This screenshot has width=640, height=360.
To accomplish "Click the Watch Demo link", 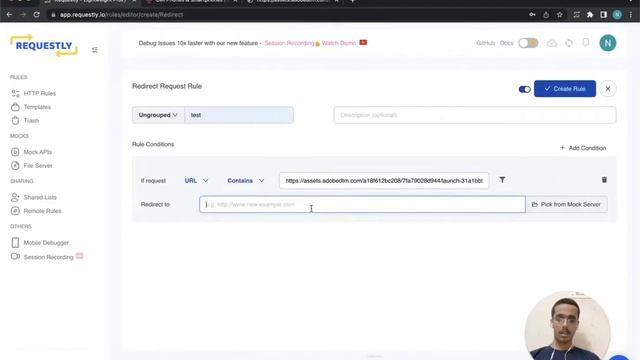I will click(x=338, y=43).
